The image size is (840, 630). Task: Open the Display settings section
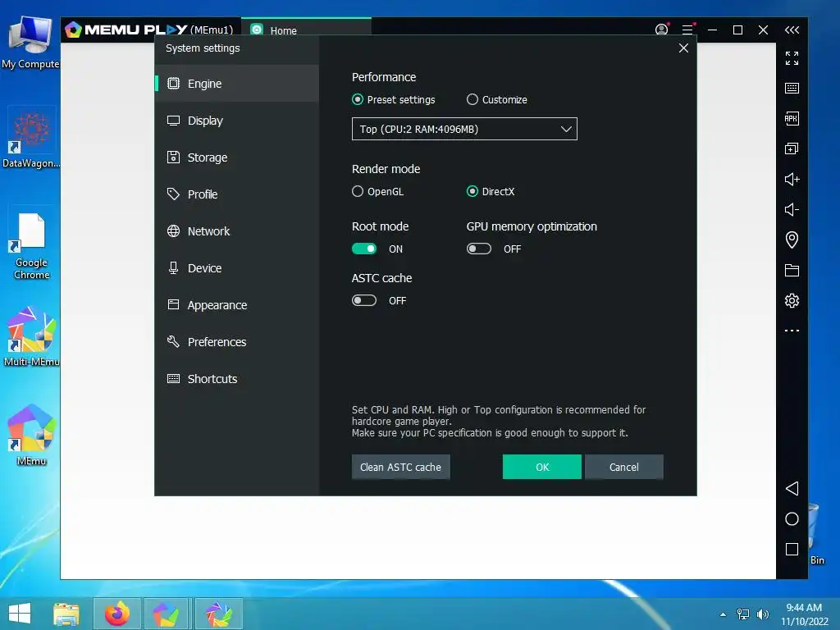[237, 121]
